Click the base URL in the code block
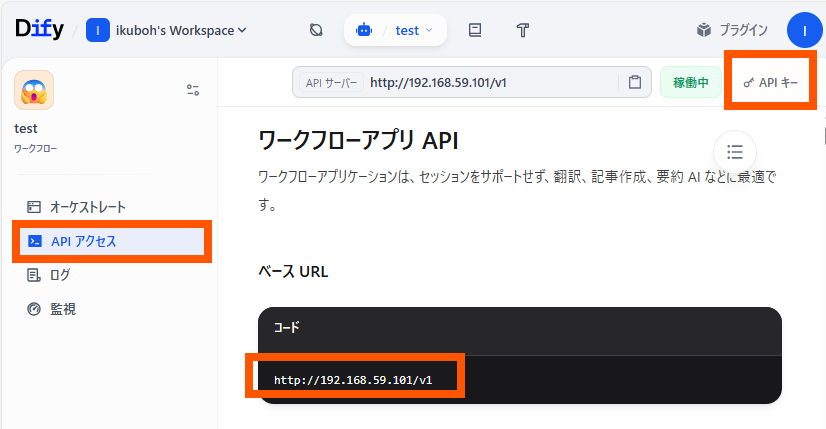The image size is (826, 429). [355, 379]
